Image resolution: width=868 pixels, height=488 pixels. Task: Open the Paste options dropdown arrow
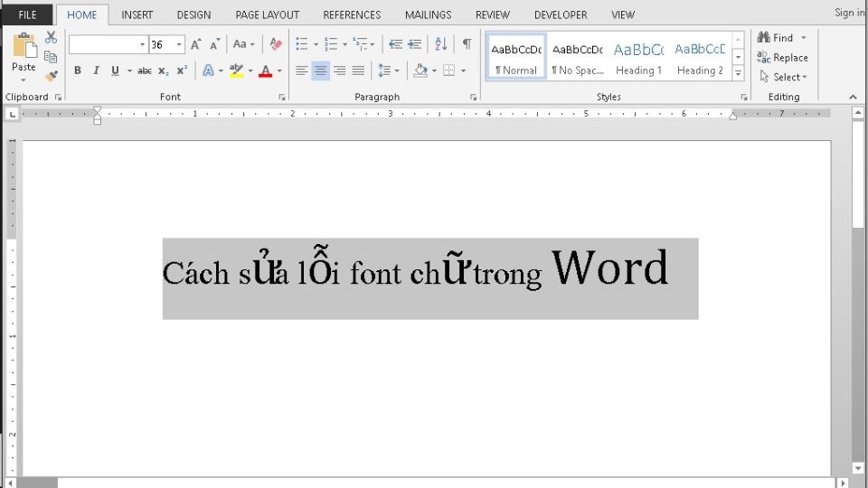tap(24, 80)
